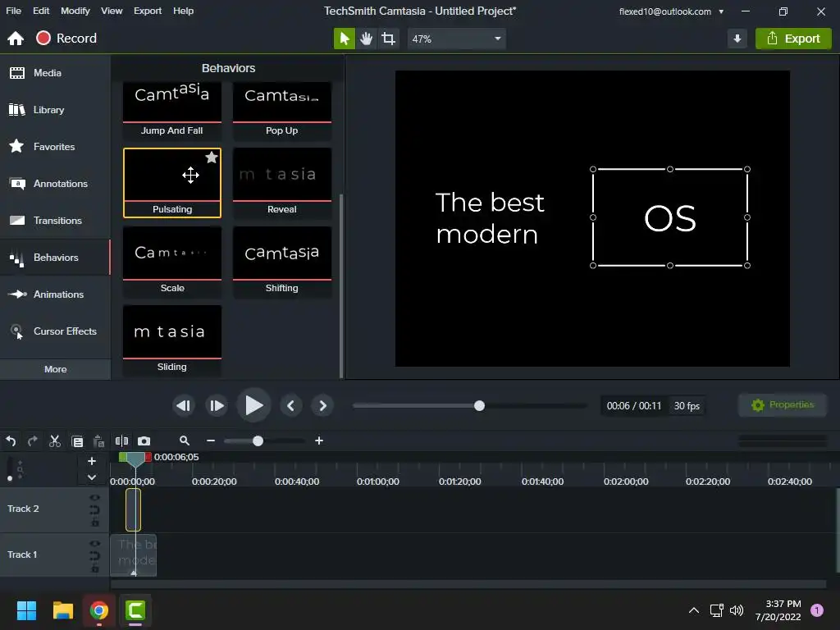Click the download arrow icon next to Export

(x=737, y=39)
